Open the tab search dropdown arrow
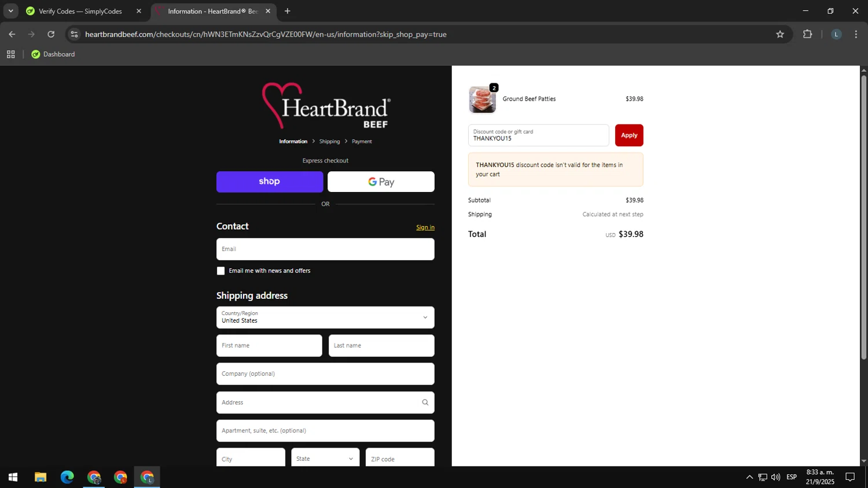The height and width of the screenshot is (488, 868). 10,11
